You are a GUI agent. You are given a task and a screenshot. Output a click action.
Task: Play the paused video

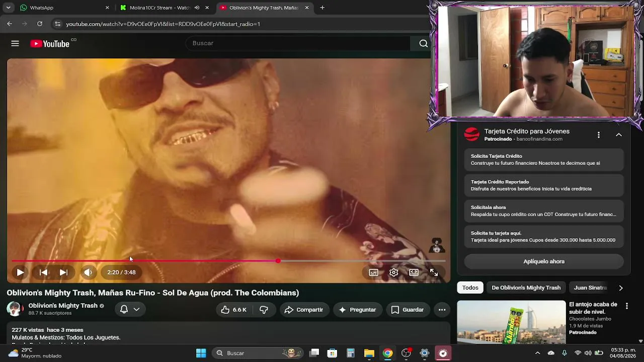[20, 273]
